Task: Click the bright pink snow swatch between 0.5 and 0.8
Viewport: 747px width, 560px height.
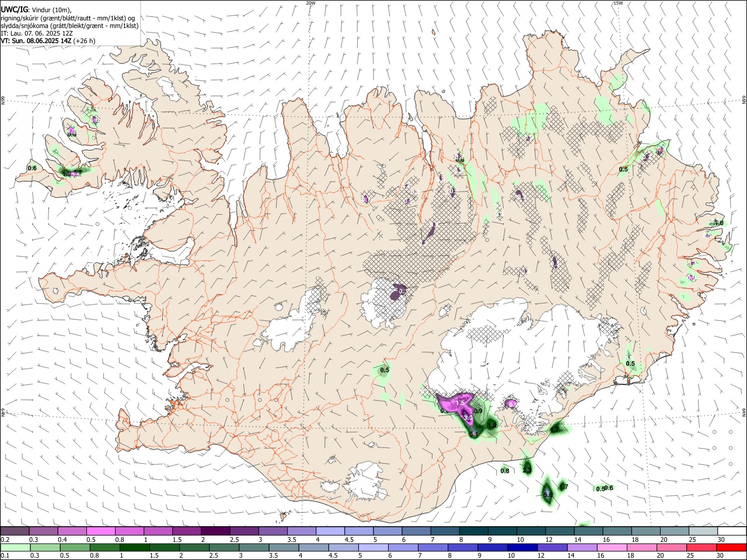Action: [101, 531]
